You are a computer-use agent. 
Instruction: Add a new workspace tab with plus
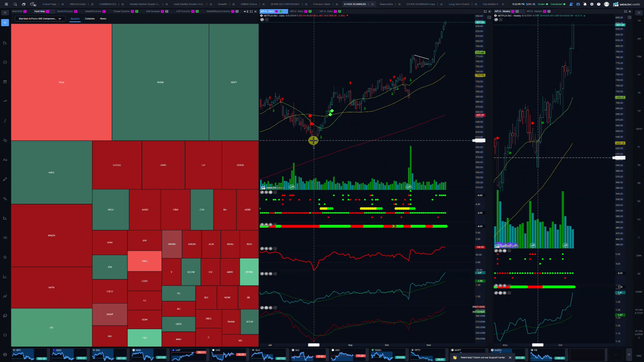click(x=503, y=4)
